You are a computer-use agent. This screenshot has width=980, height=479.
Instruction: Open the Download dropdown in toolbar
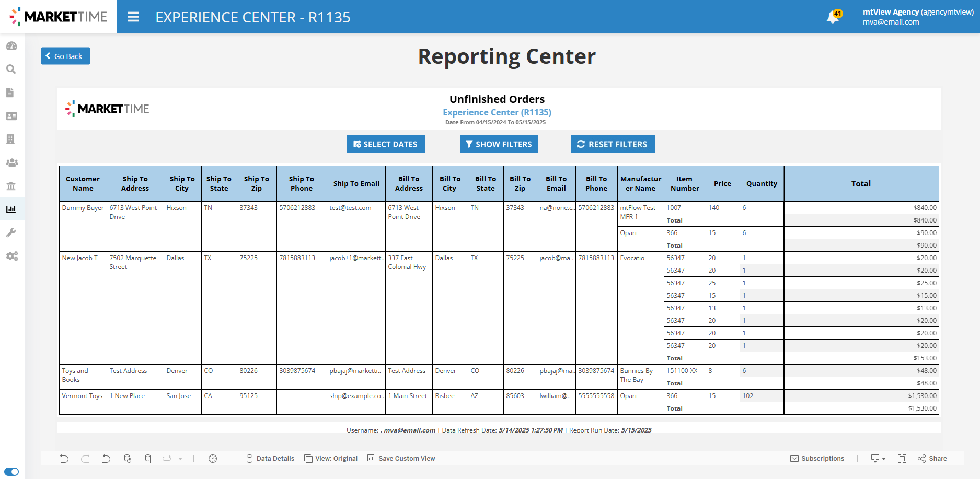[x=878, y=459]
